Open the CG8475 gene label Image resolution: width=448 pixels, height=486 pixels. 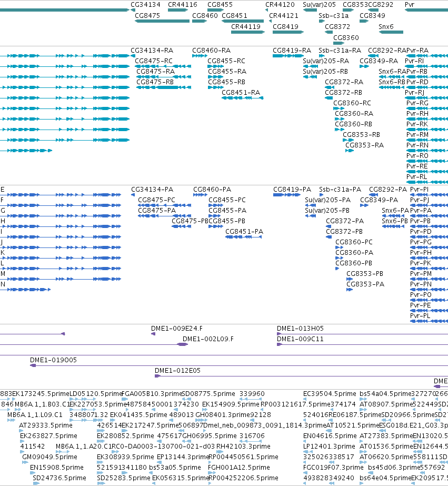tap(147, 15)
